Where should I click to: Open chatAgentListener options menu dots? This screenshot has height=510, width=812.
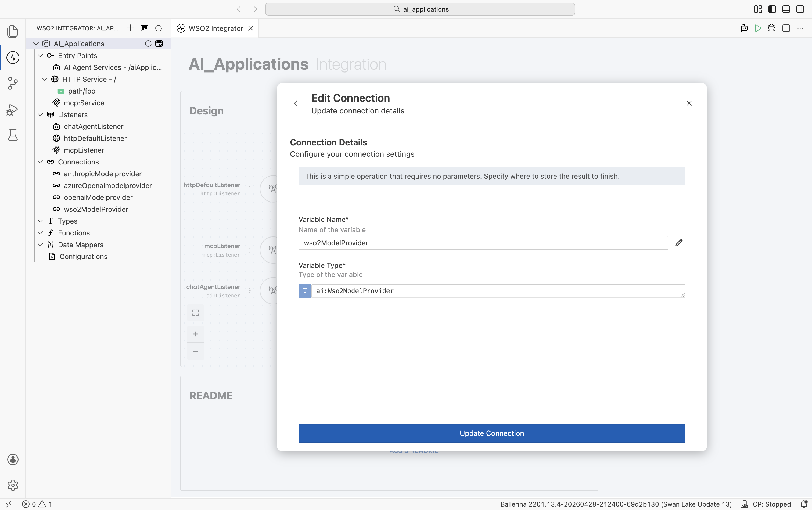(250, 291)
